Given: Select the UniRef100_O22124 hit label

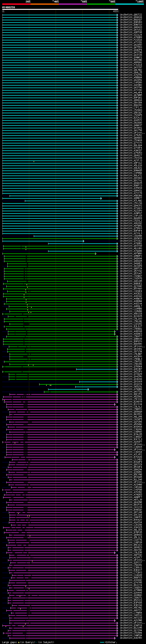Looking at the screenshot, I should point(131,35).
